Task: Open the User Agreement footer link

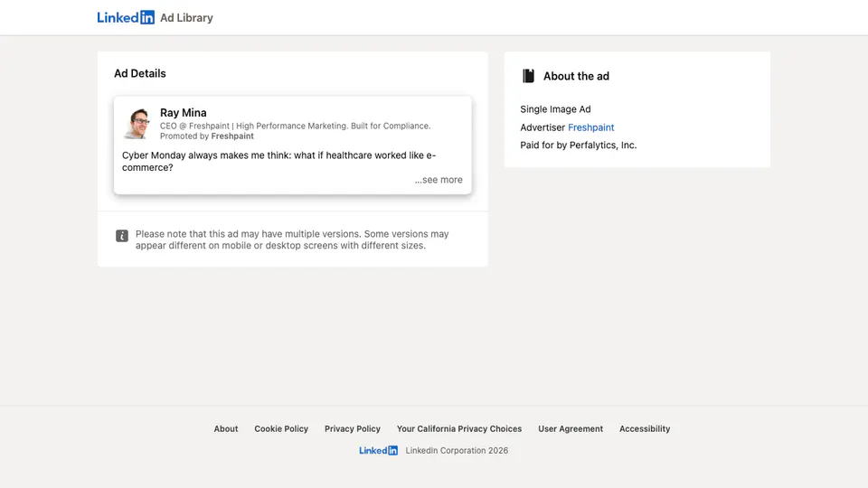Action: click(x=571, y=428)
